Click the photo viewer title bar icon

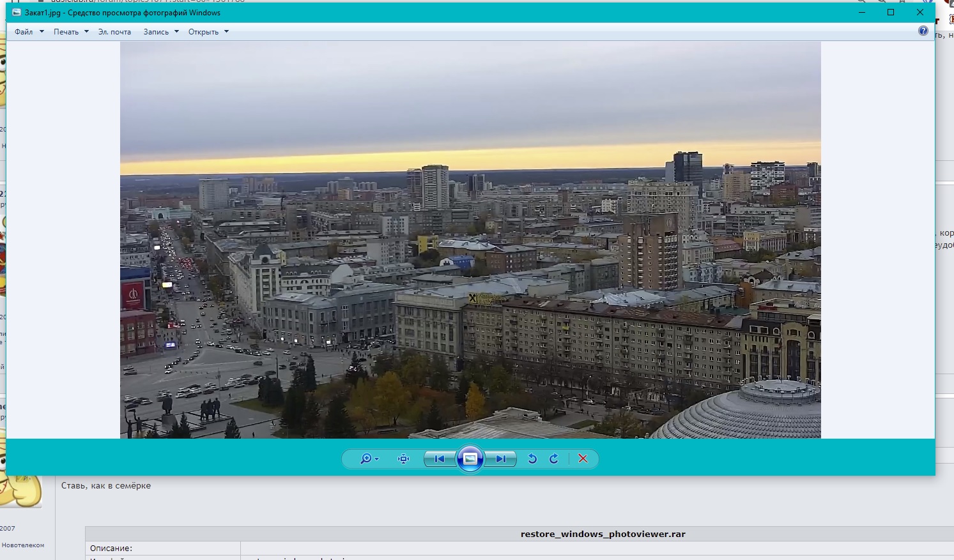(17, 12)
